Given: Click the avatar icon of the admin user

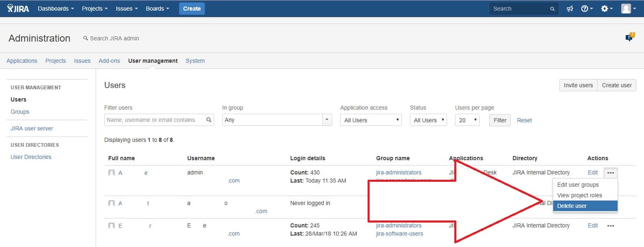Looking at the screenshot, I should tap(112, 173).
